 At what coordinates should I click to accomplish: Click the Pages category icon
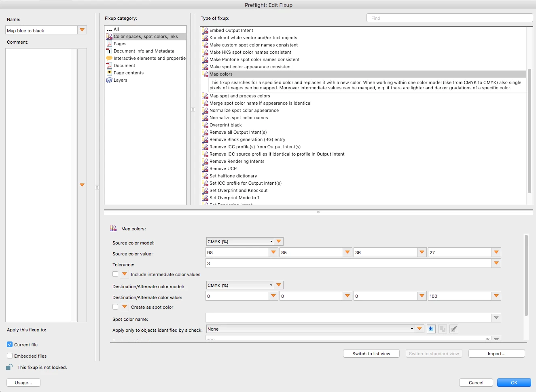109,44
